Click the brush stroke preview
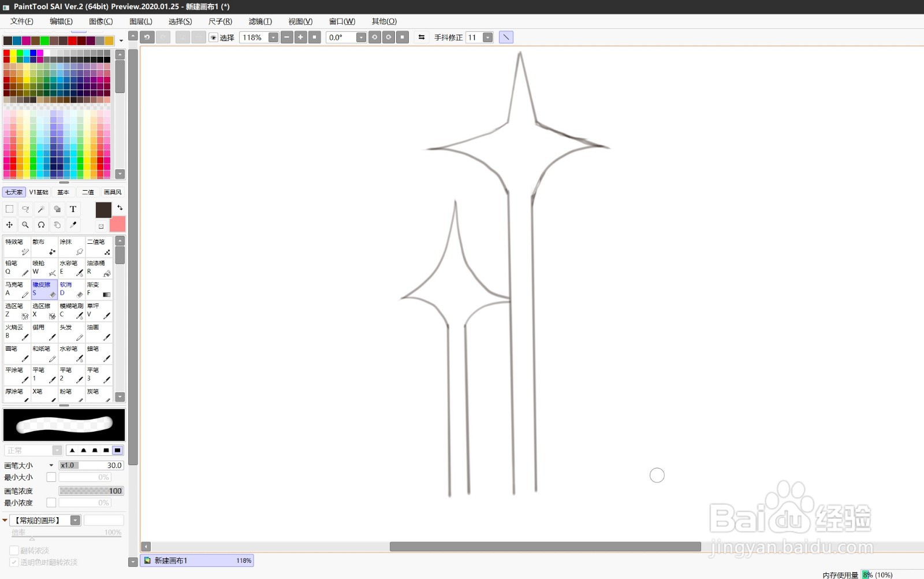 tap(64, 425)
